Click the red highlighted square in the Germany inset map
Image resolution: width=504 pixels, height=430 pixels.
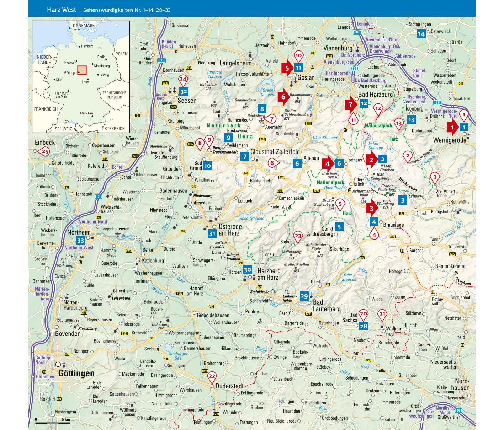(82, 70)
